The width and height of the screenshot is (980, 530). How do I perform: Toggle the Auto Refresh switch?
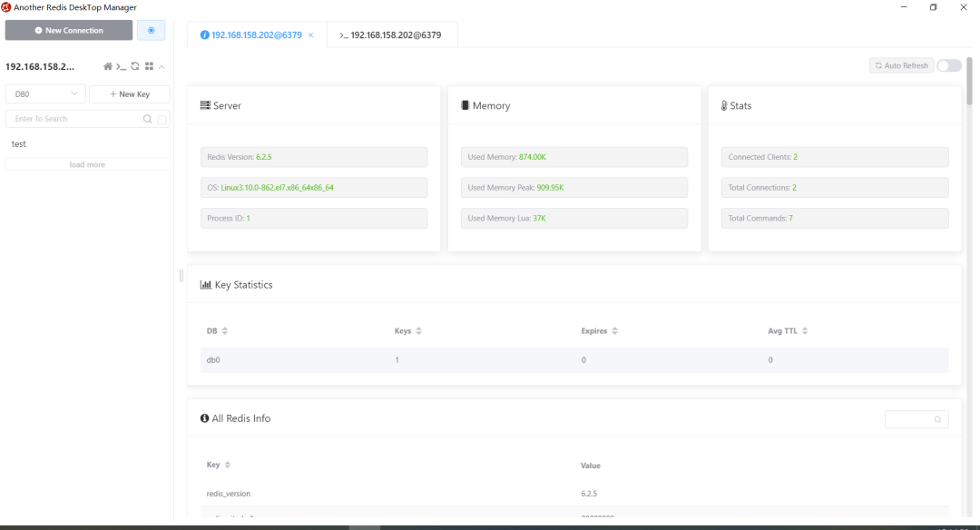click(x=949, y=65)
